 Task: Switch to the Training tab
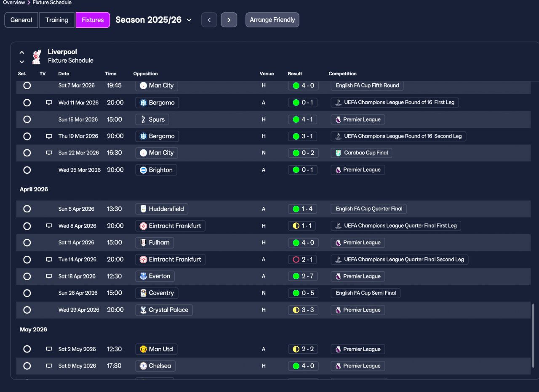point(57,20)
